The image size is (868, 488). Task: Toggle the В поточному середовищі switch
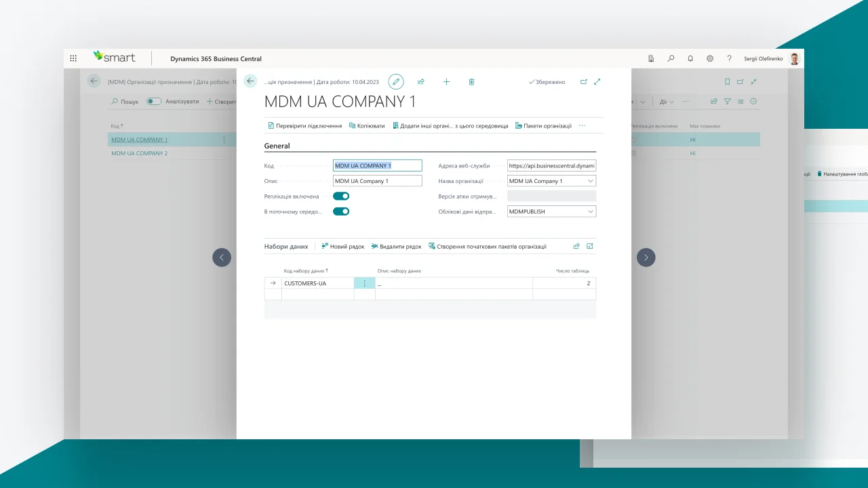[x=341, y=211]
